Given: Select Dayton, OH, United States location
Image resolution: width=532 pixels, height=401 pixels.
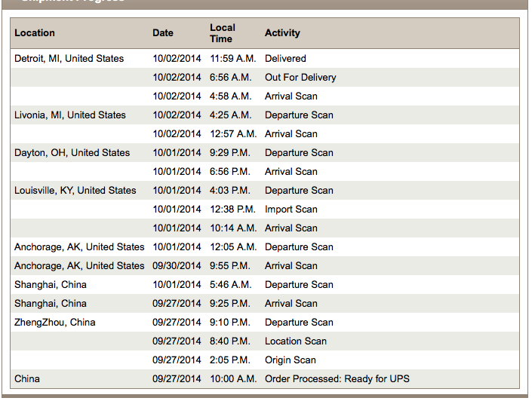Looking at the screenshot, I should (x=72, y=152).
